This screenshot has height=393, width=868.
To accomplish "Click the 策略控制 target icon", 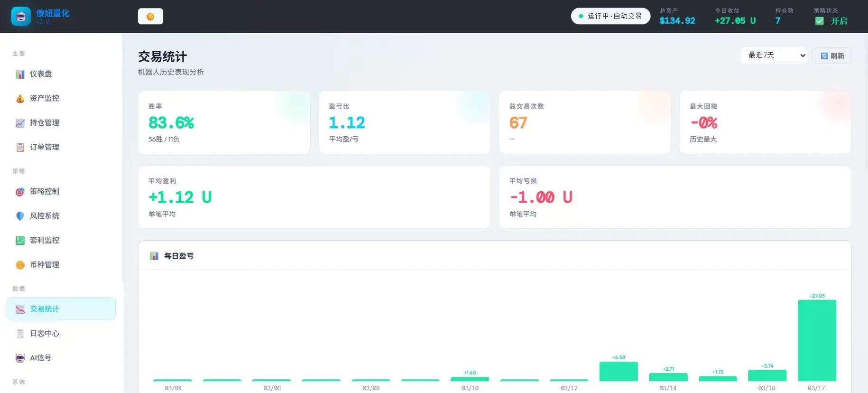I will pyautogui.click(x=20, y=192).
